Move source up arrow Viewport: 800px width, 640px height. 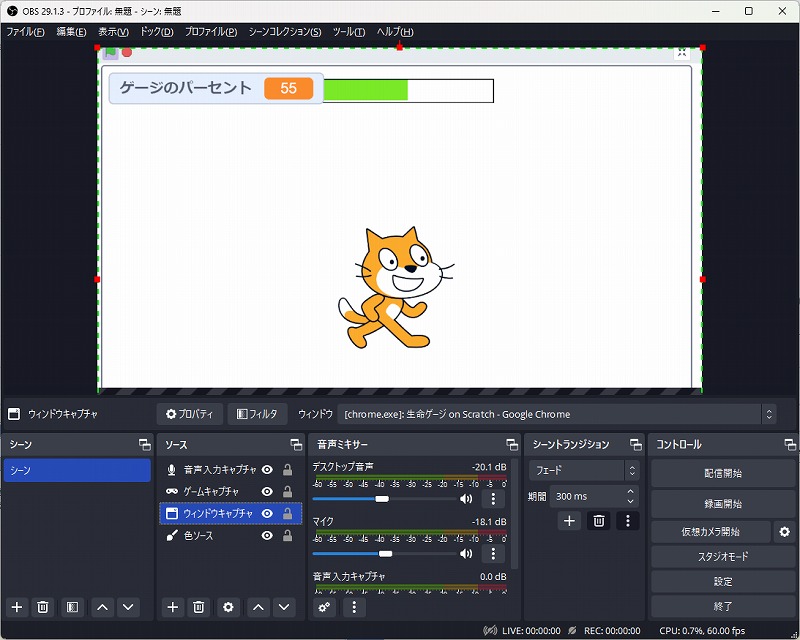coord(258,607)
